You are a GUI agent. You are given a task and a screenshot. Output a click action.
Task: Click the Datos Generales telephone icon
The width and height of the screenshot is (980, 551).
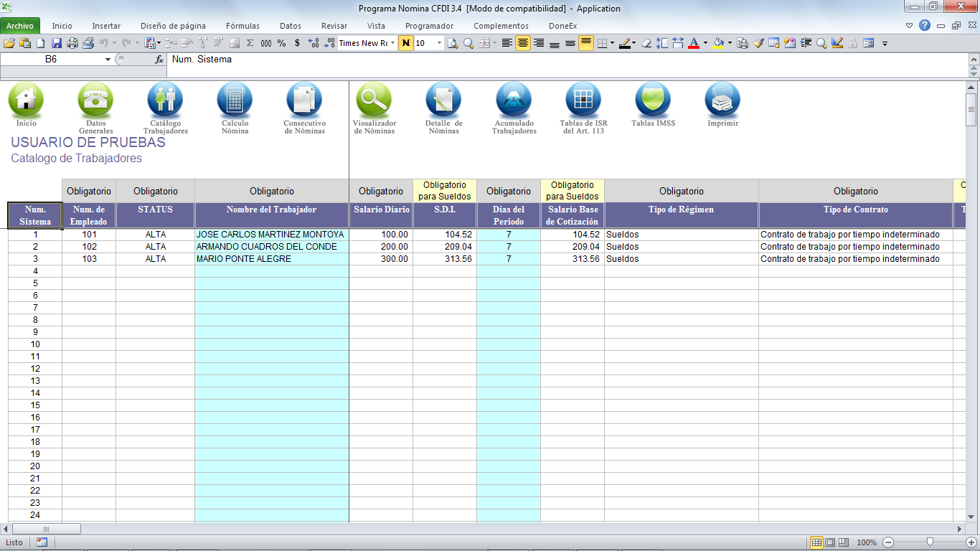pyautogui.click(x=95, y=100)
